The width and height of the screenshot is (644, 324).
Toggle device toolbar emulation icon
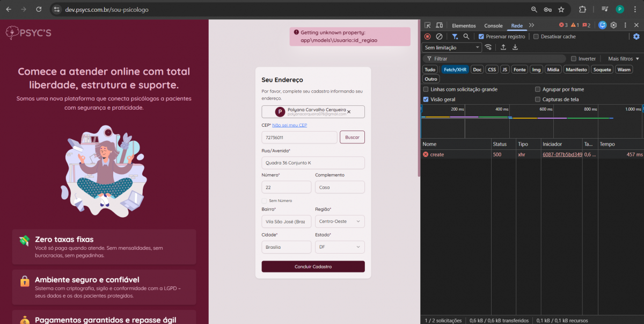click(439, 25)
